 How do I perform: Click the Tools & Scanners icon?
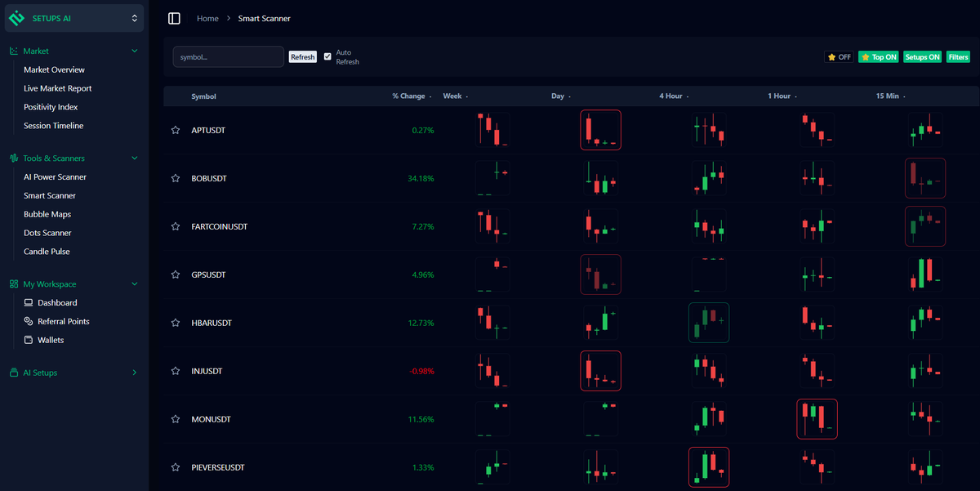pos(13,158)
